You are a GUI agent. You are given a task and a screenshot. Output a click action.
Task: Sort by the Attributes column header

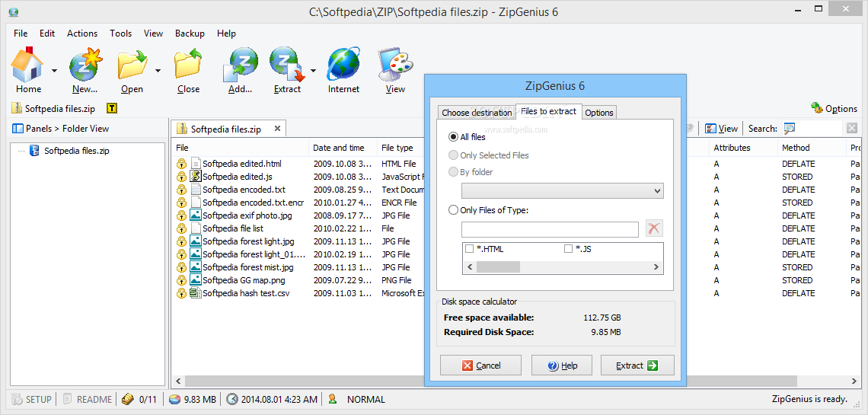click(x=743, y=148)
